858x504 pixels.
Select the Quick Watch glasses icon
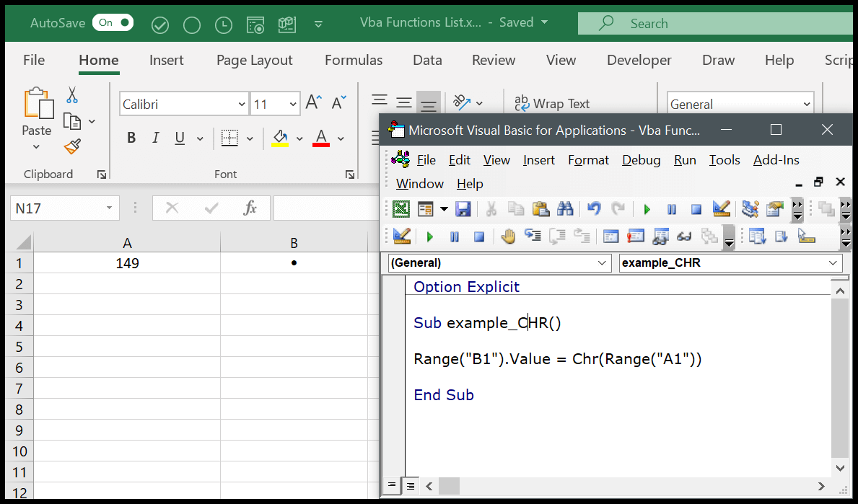coord(684,236)
